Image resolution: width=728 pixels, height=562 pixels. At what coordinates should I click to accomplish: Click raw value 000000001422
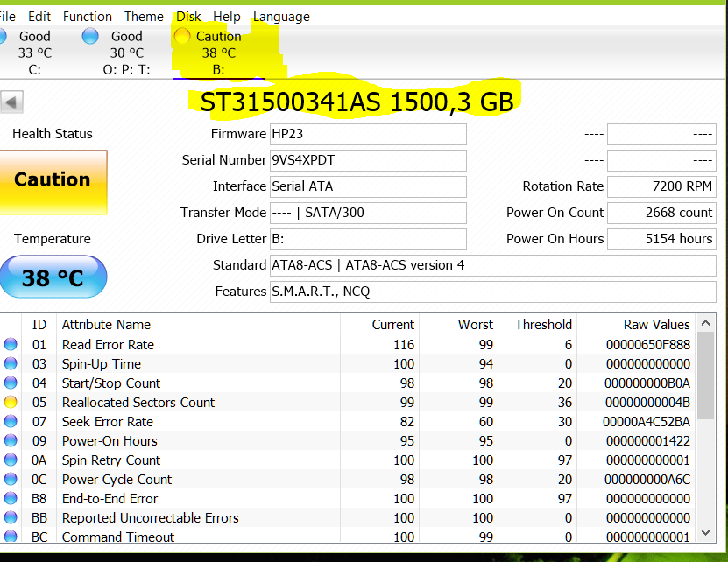tap(648, 441)
